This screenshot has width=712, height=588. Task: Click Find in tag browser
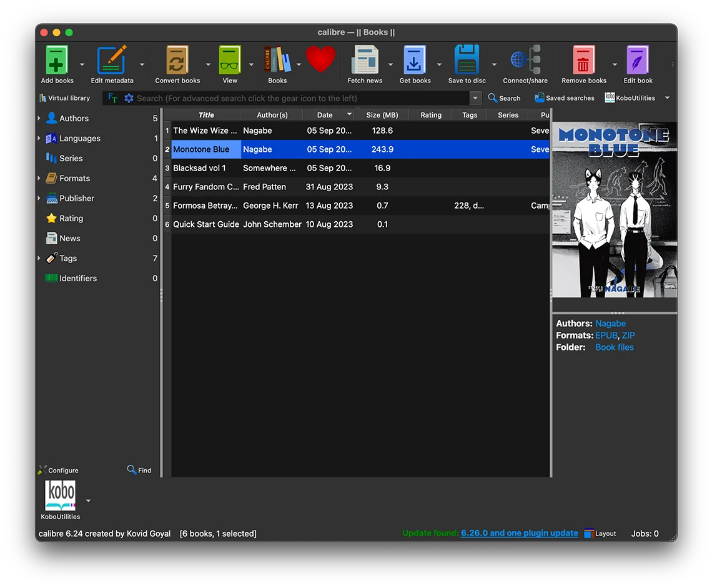click(x=139, y=471)
